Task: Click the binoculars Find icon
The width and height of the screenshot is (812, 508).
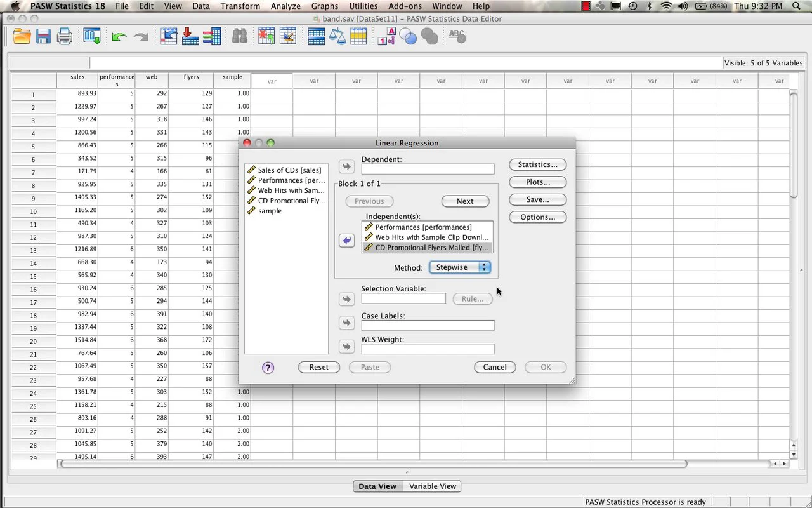Action: pyautogui.click(x=239, y=36)
